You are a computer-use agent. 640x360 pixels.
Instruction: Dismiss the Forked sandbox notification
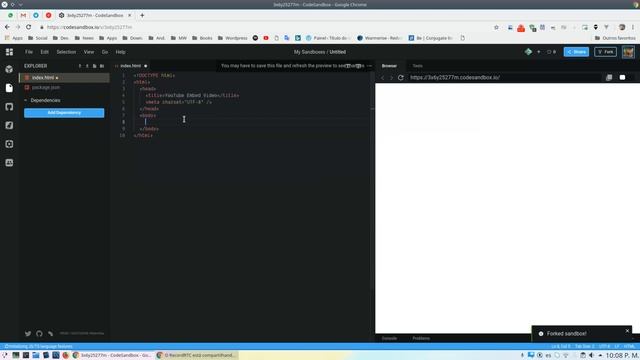point(627,331)
